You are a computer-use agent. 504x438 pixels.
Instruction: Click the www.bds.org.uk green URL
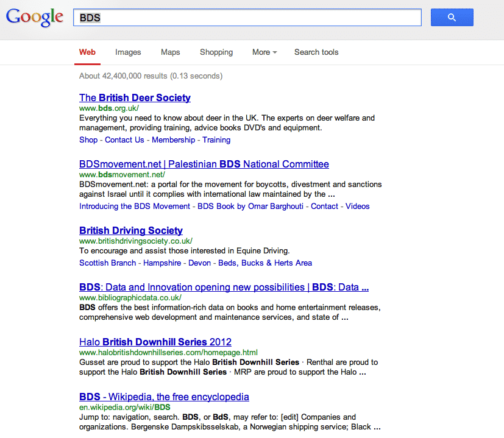tap(109, 108)
